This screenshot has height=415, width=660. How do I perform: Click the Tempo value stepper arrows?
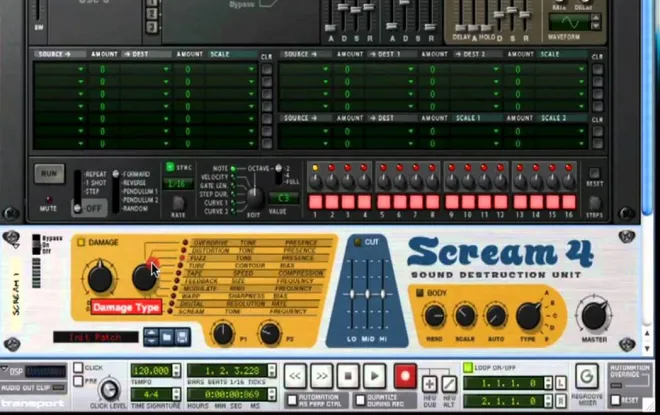tap(177, 370)
